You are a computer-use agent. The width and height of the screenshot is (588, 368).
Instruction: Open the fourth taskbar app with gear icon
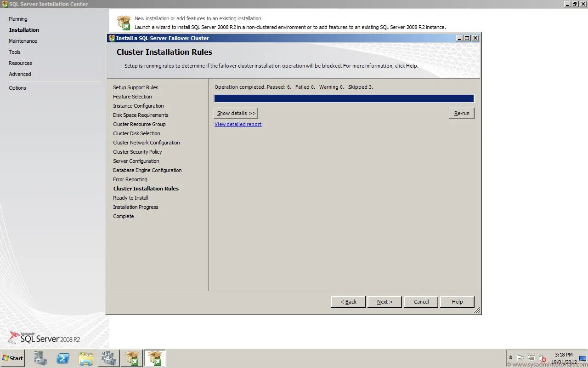(109, 358)
